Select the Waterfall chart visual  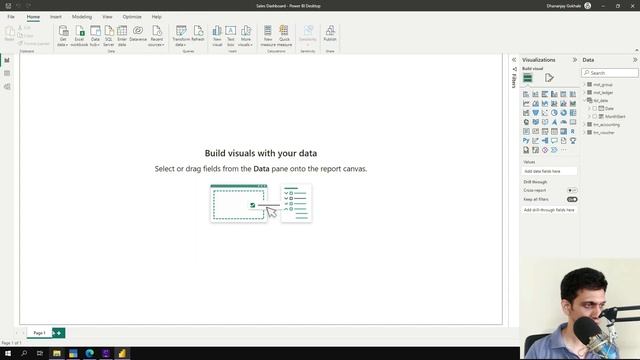526,113
